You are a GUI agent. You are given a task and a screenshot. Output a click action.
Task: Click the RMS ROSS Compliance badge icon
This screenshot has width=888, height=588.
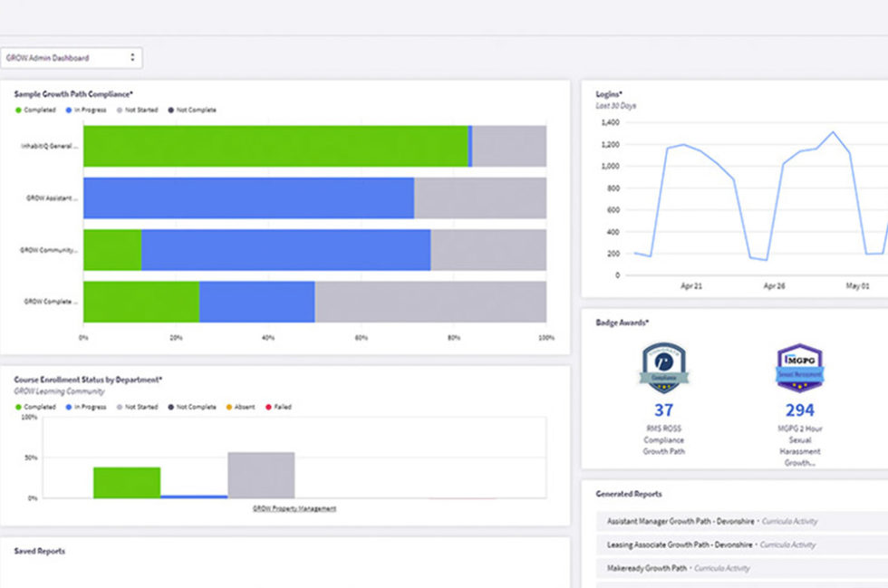[665, 366]
